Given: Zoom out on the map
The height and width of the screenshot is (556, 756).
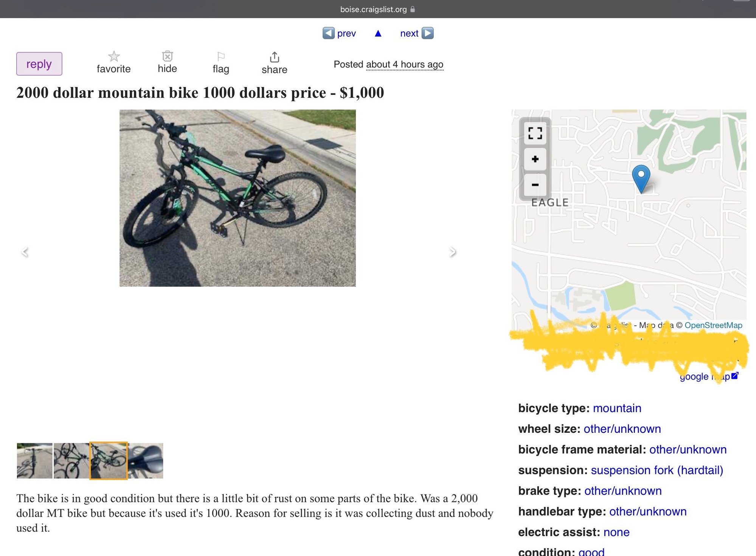Looking at the screenshot, I should 535,185.
